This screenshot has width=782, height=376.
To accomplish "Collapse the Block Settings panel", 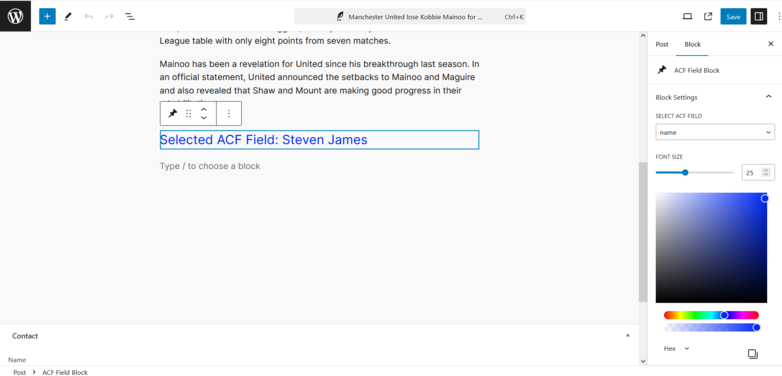I will pos(769,97).
